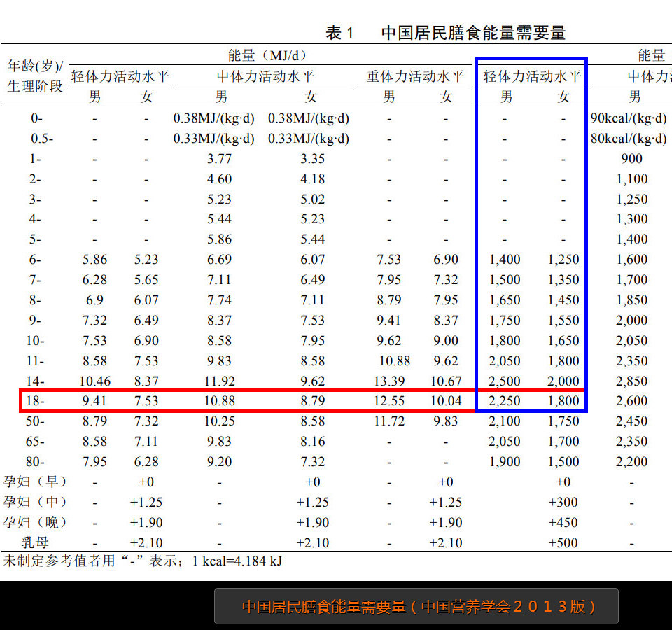Click the 2,250 value in the 18- row
The width and height of the screenshot is (672, 630).
(x=505, y=401)
